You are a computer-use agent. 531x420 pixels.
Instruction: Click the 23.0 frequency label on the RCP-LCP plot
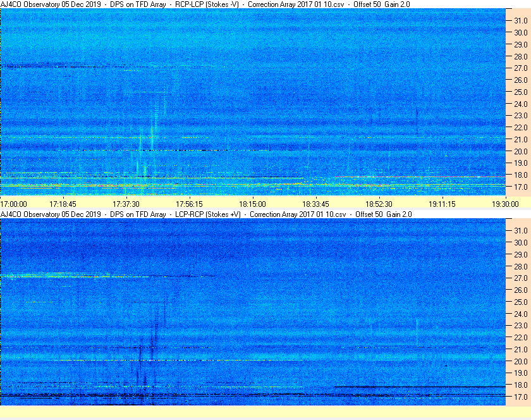pos(521,116)
